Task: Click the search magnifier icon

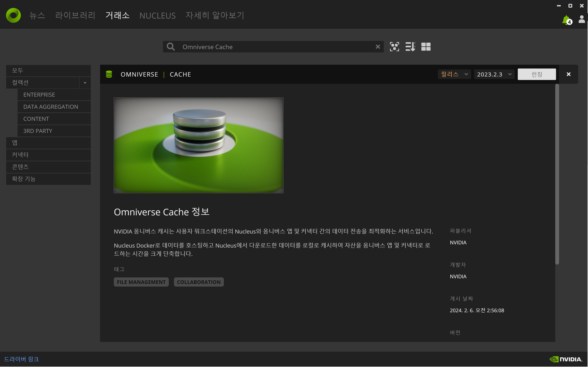Action: coord(171,47)
